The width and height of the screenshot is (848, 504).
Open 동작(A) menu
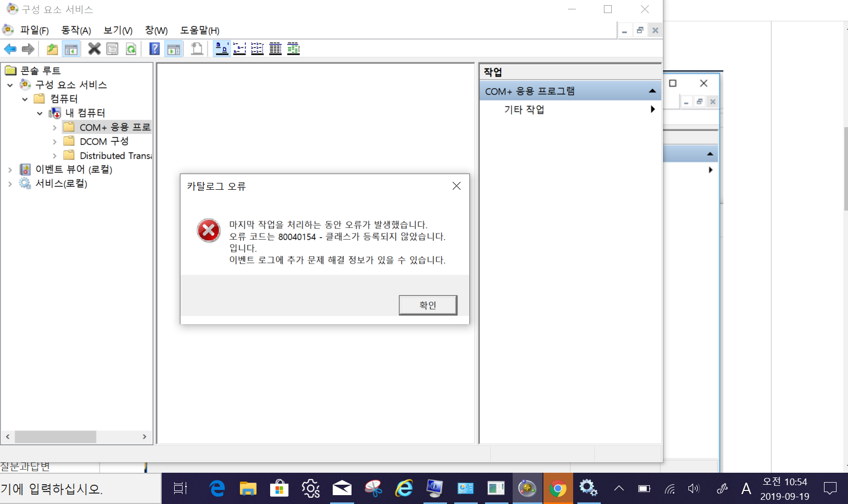76,30
